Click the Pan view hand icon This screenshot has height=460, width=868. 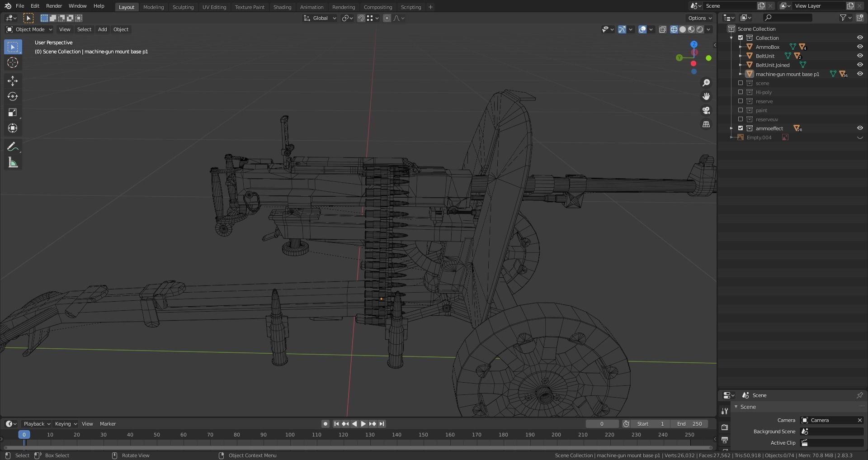pyautogui.click(x=706, y=96)
